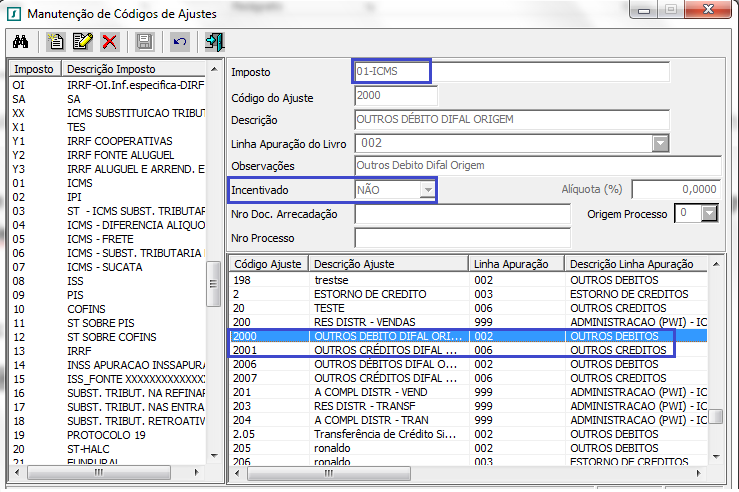Click the tax list vertical scrollbar
The width and height of the screenshot is (739, 492).
(x=214, y=283)
